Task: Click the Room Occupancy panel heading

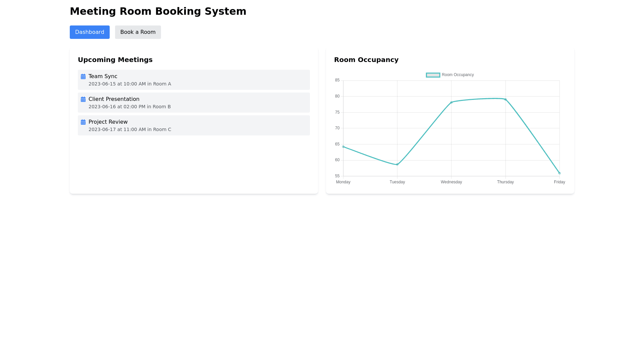Action: (x=366, y=60)
